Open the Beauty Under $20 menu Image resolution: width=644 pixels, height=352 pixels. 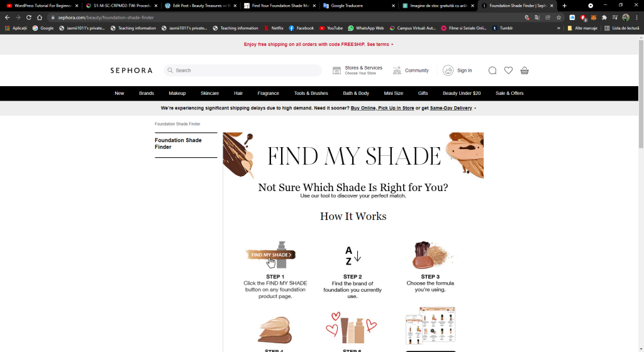pos(462,94)
